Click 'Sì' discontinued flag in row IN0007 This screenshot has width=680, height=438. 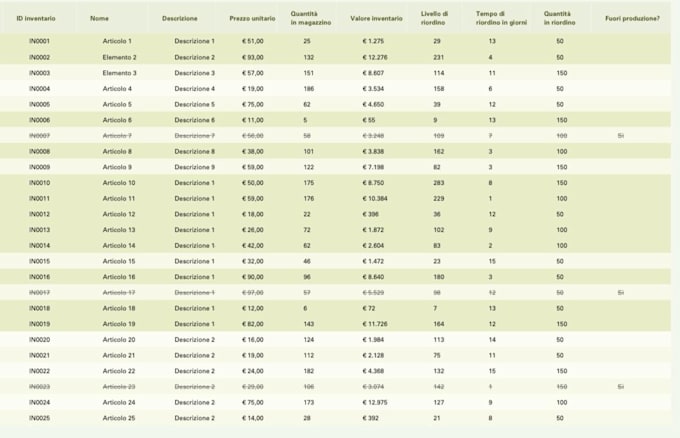(x=621, y=136)
